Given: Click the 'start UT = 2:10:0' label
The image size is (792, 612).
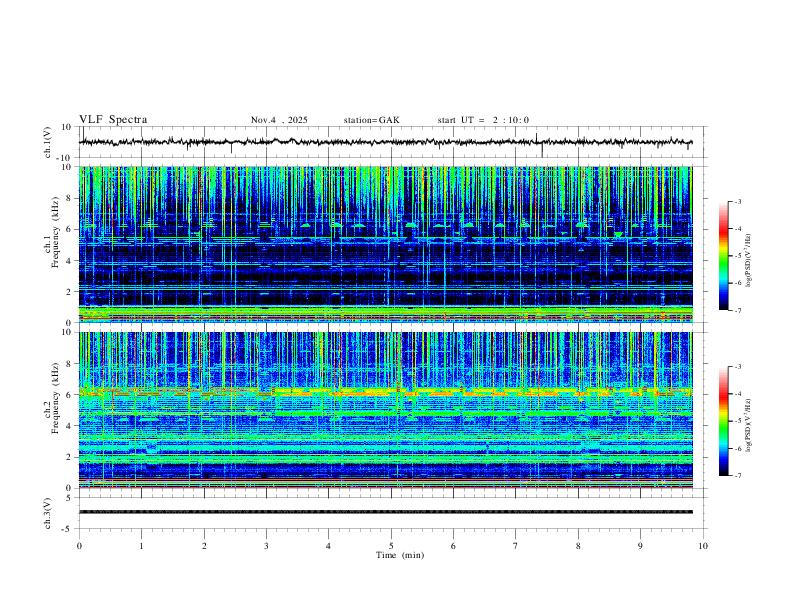Looking at the screenshot, I should tap(483, 120).
